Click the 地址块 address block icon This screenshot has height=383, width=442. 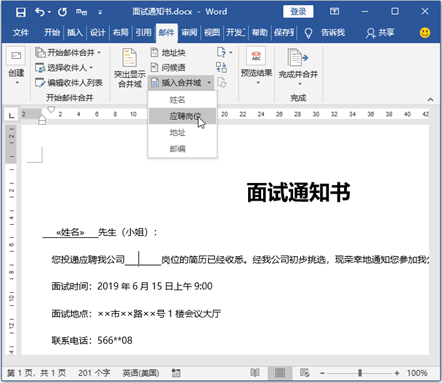coord(154,52)
